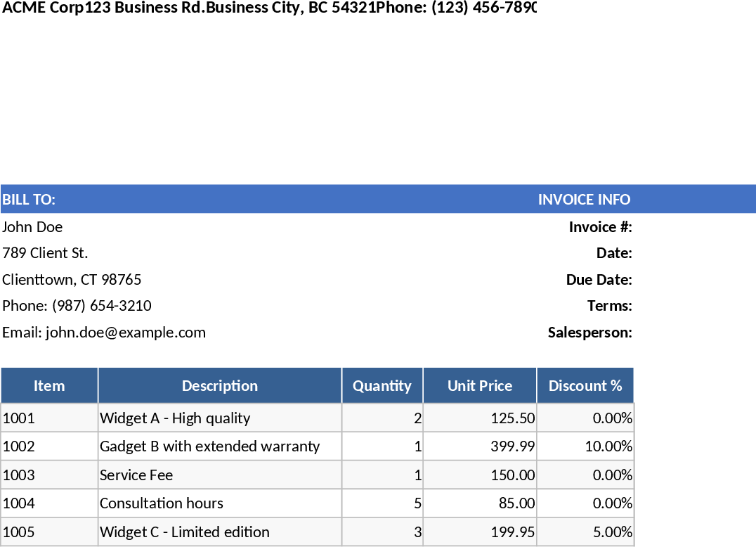Select the Quantity column header
The height and width of the screenshot is (547, 756).
pos(382,385)
